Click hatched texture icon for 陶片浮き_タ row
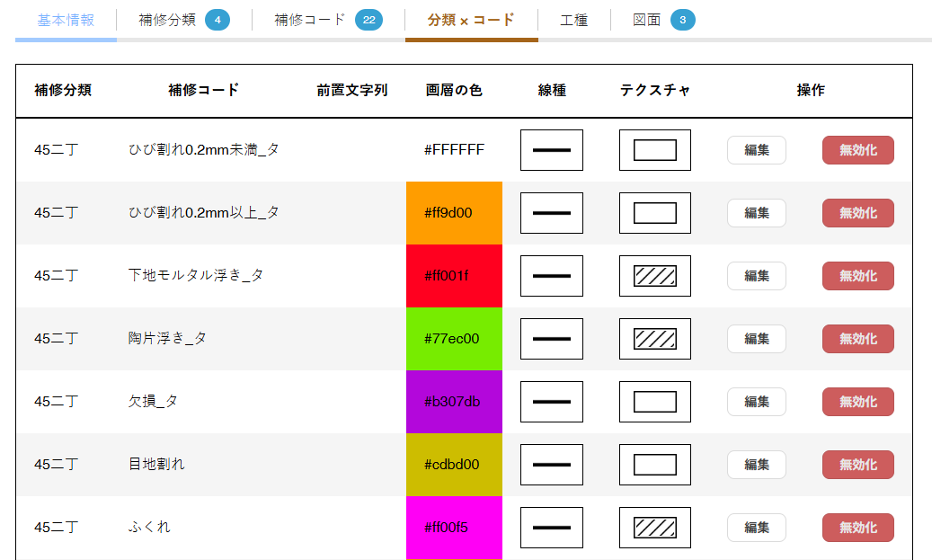Screen dimensions: 932x560 (654, 339)
